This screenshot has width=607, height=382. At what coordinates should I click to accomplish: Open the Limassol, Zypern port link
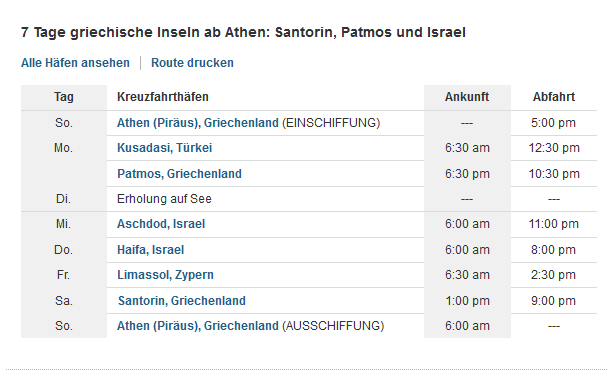pyautogui.click(x=165, y=275)
